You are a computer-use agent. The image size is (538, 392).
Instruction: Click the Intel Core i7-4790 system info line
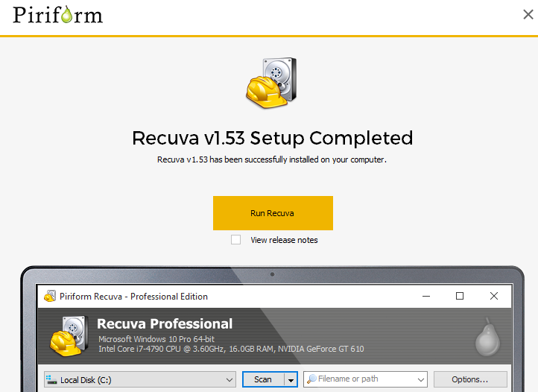point(231,349)
